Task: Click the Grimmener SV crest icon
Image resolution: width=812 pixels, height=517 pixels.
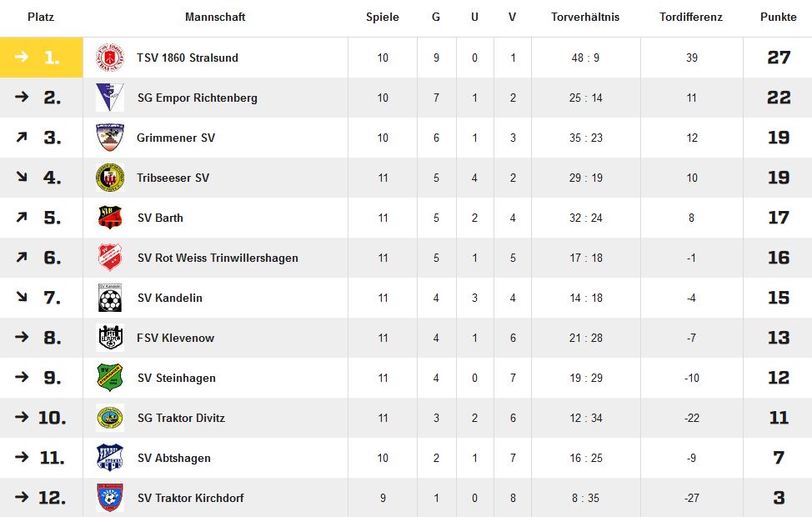Action: point(110,138)
